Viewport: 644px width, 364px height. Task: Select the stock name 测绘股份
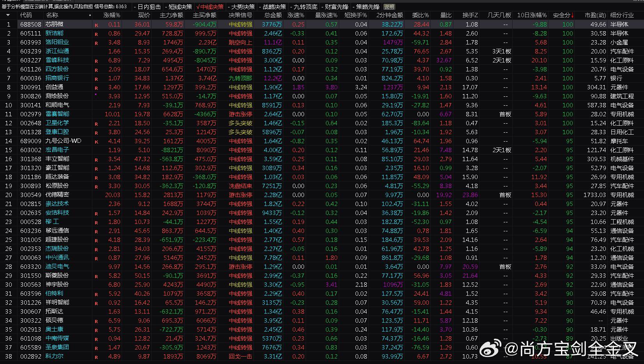(x=57, y=96)
